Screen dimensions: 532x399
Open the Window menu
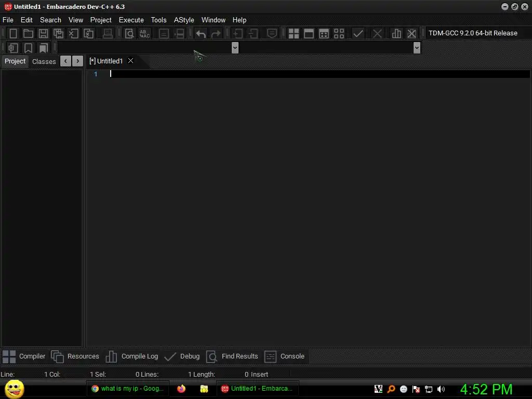tap(214, 20)
